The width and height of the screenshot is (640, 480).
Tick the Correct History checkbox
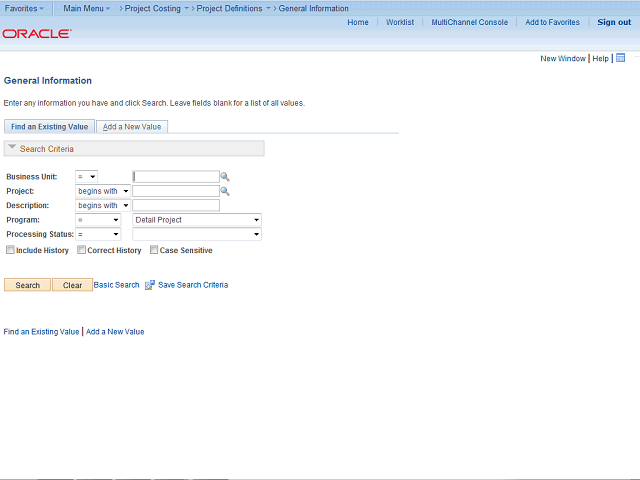(x=82, y=250)
